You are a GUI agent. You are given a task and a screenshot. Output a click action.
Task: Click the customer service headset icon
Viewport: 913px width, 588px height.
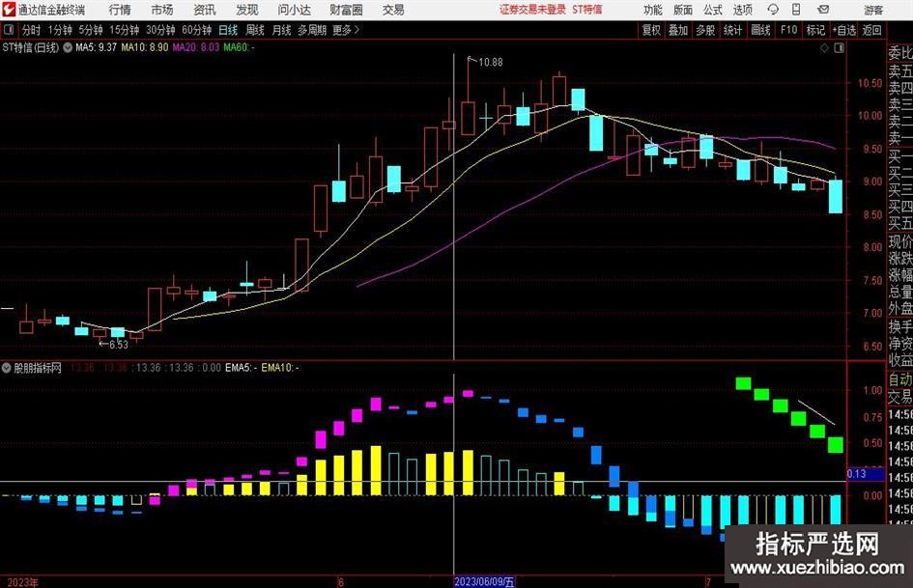coord(773,10)
